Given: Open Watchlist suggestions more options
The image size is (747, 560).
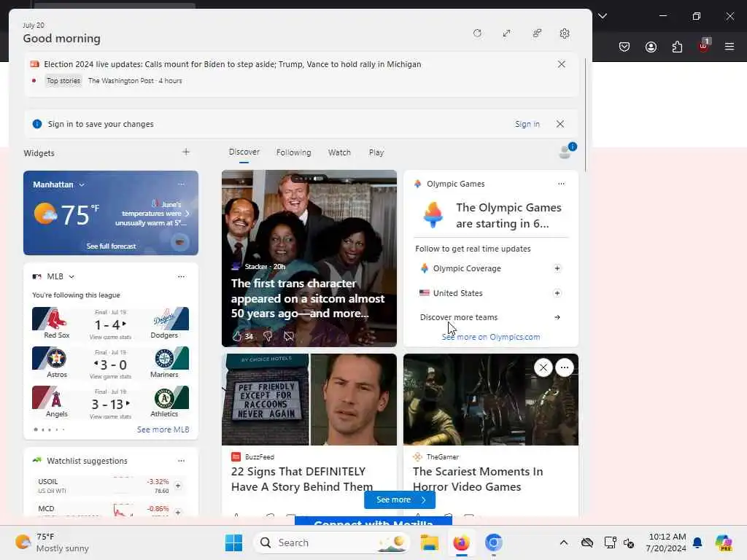Looking at the screenshot, I should pos(181,461).
